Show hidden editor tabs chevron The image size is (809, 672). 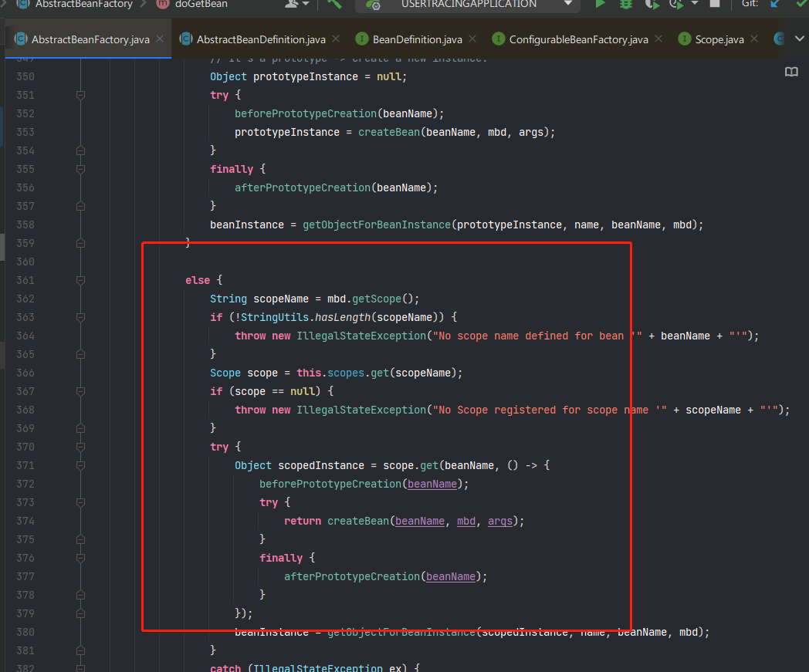[799, 39]
